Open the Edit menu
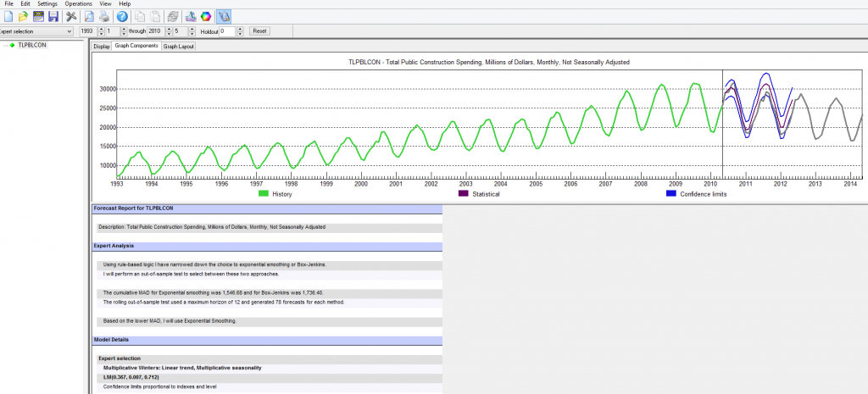Image resolution: width=868 pixels, height=394 pixels. click(x=25, y=4)
